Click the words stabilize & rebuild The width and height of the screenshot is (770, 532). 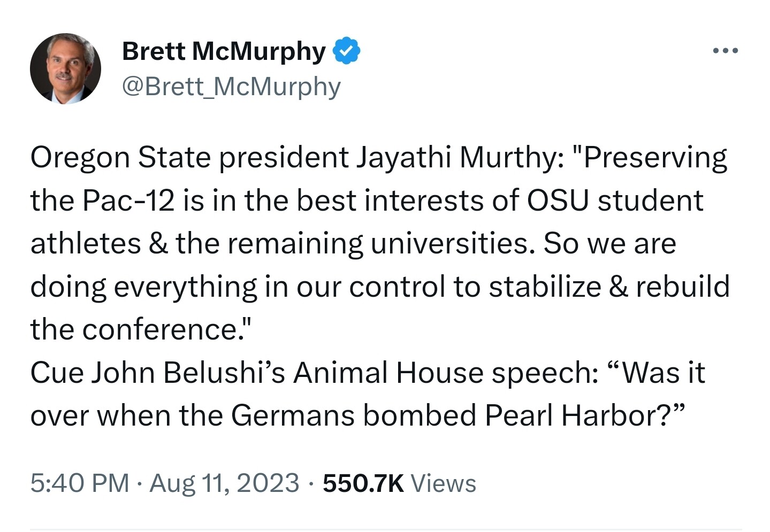(x=609, y=287)
